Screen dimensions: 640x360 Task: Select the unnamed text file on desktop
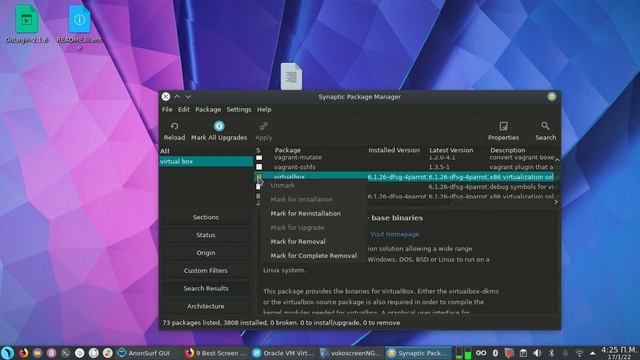(291, 76)
